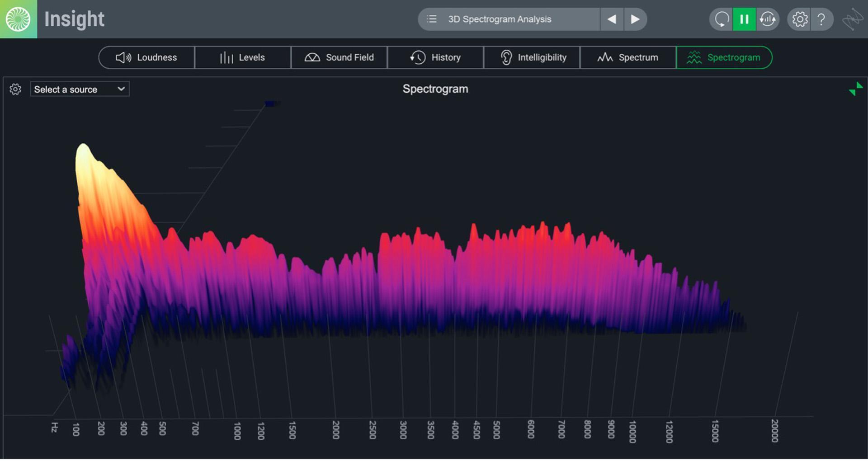868x461 pixels.
Task: Toggle the Levels module tab
Action: 243,57
